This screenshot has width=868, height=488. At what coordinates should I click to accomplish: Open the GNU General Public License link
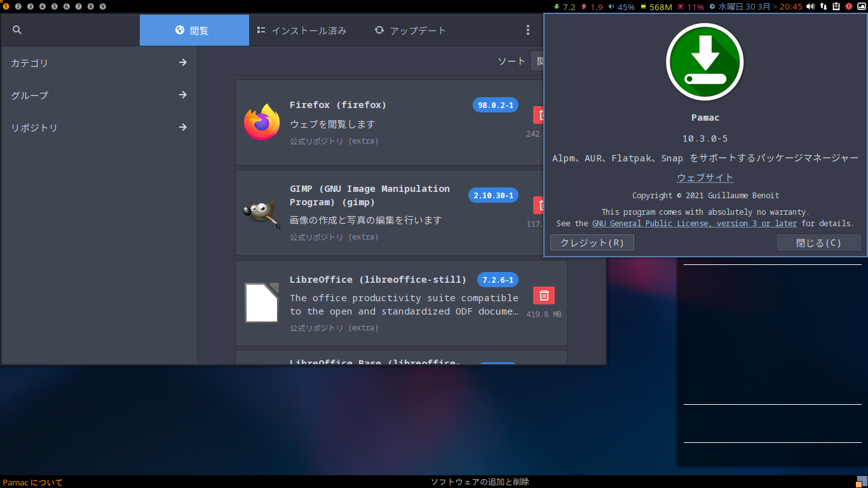[x=695, y=224]
